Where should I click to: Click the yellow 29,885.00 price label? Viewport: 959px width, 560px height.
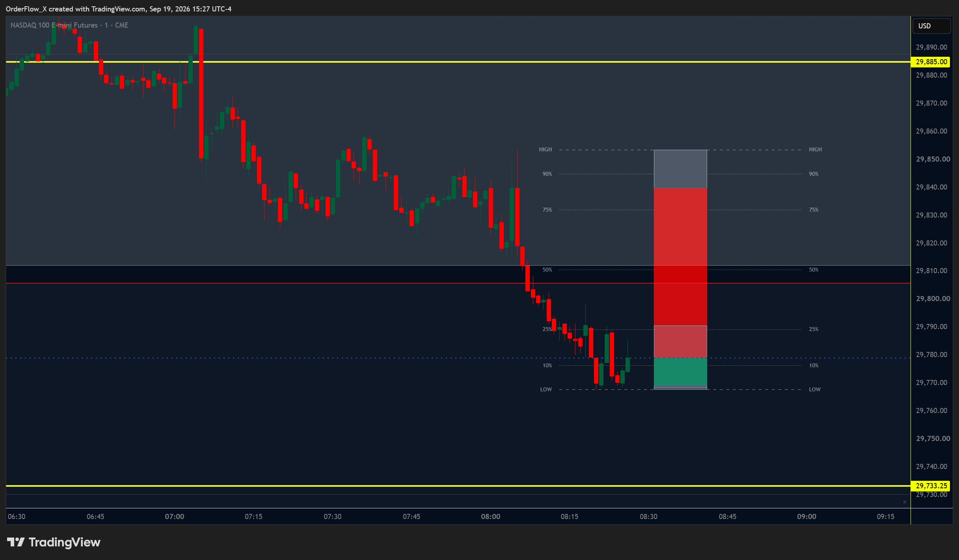point(931,62)
